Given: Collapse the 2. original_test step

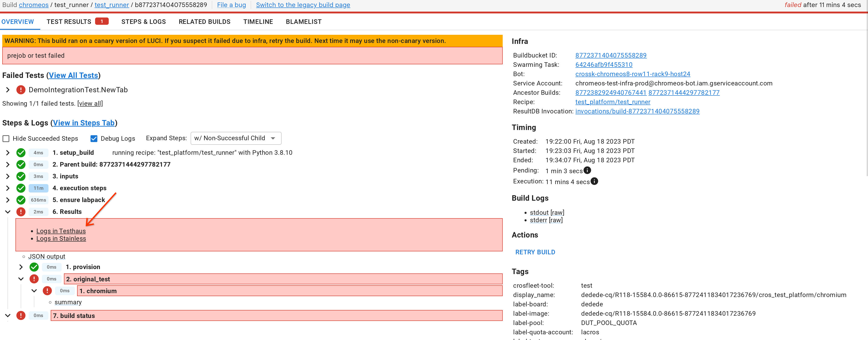Looking at the screenshot, I should 21,279.
